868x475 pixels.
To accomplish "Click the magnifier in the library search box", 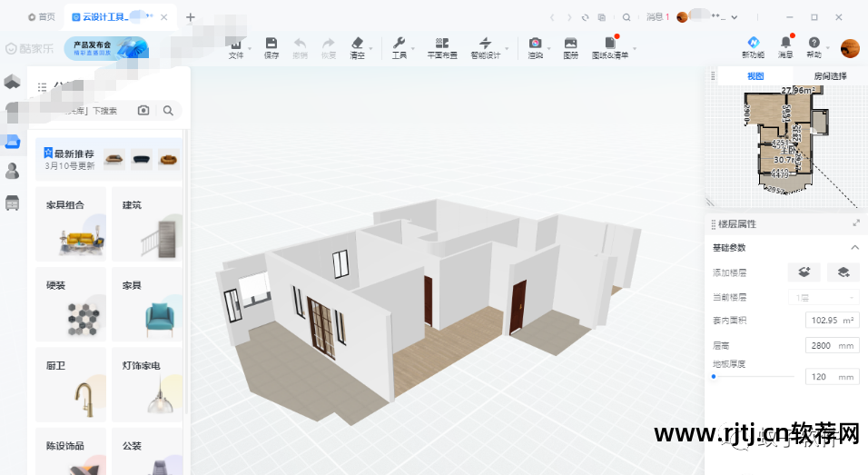I will click(x=168, y=111).
